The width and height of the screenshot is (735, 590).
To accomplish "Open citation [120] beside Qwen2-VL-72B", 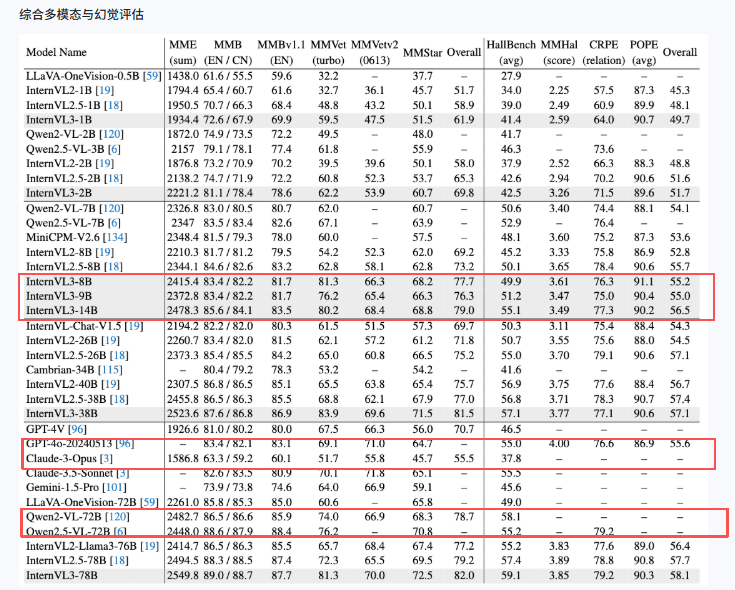I will (117, 516).
